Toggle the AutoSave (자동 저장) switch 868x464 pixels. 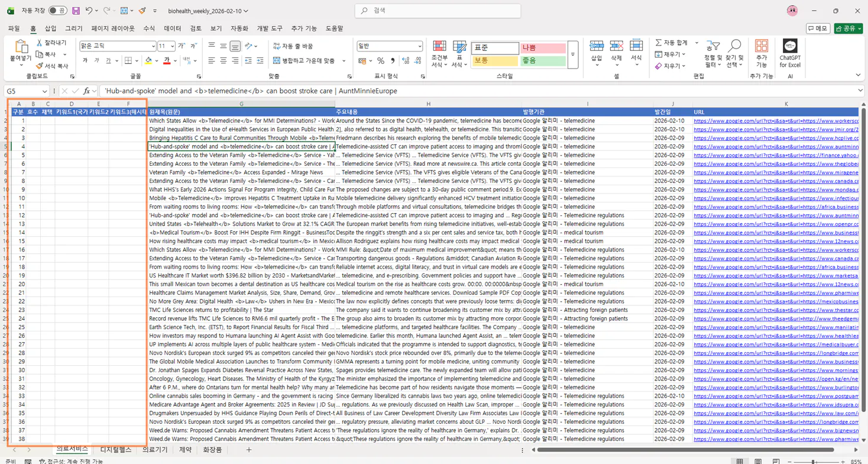[57, 11]
